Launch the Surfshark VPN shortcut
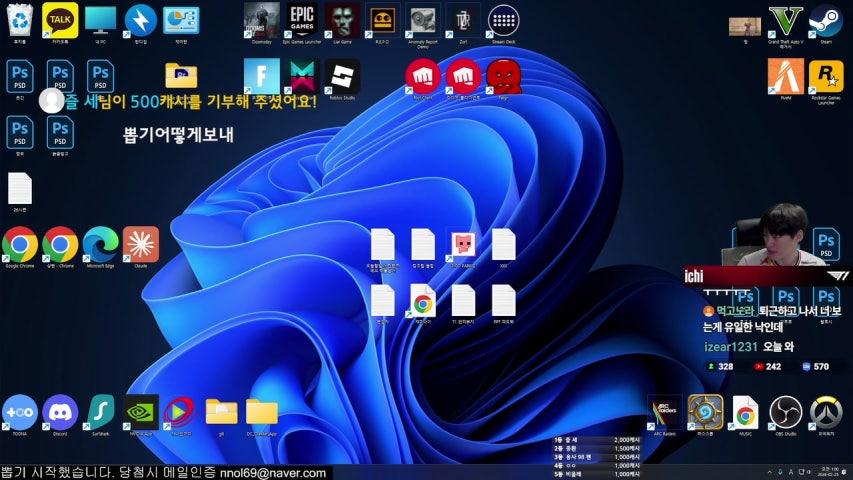 [x=100, y=411]
